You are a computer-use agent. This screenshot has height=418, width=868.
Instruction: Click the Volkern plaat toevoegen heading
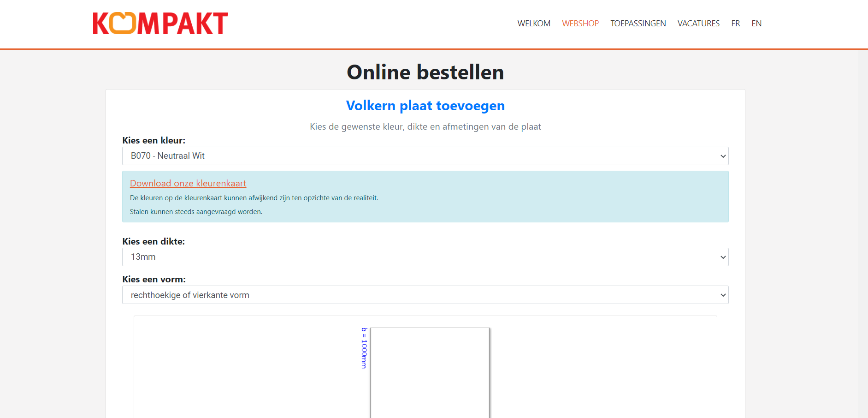tap(425, 106)
